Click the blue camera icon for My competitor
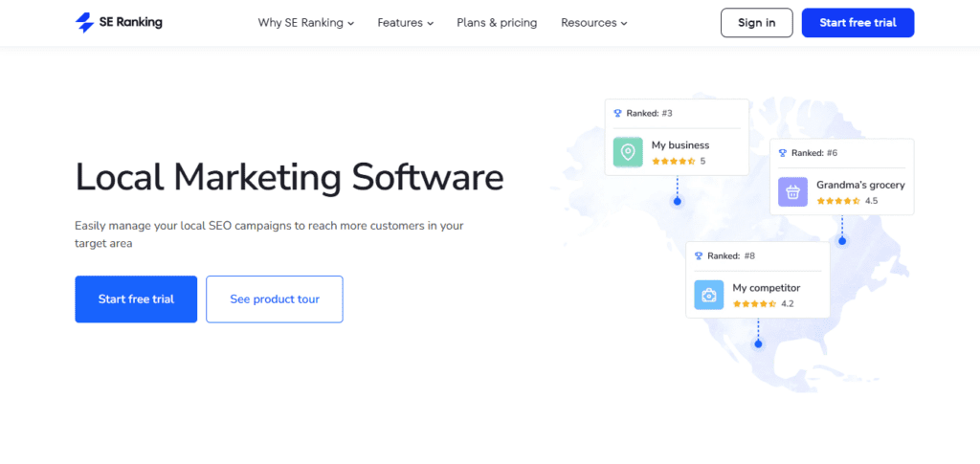This screenshot has width=980, height=464. coord(709,295)
